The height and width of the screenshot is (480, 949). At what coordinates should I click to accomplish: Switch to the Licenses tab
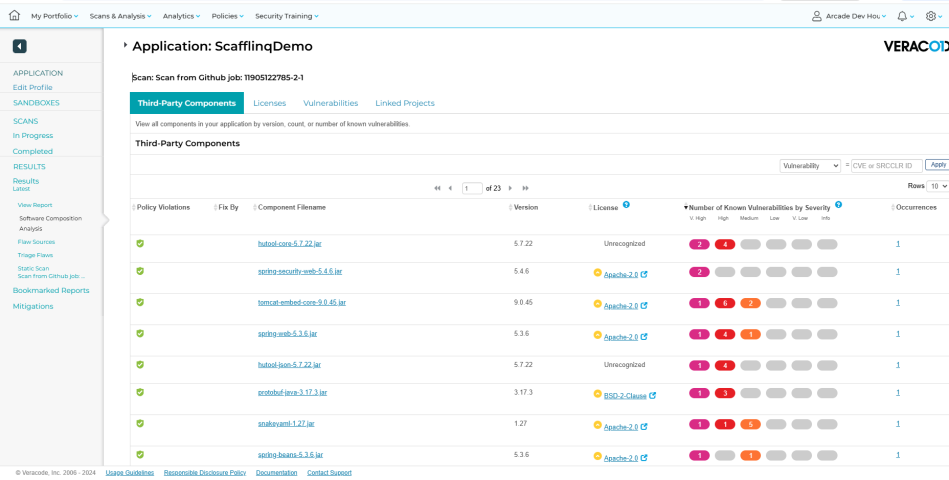coord(269,103)
